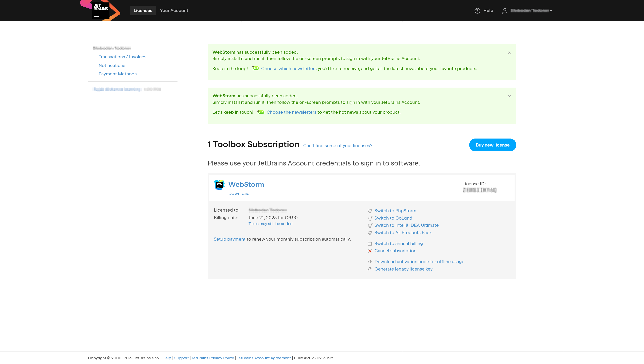Open the WebStorm product title link

tap(246, 184)
